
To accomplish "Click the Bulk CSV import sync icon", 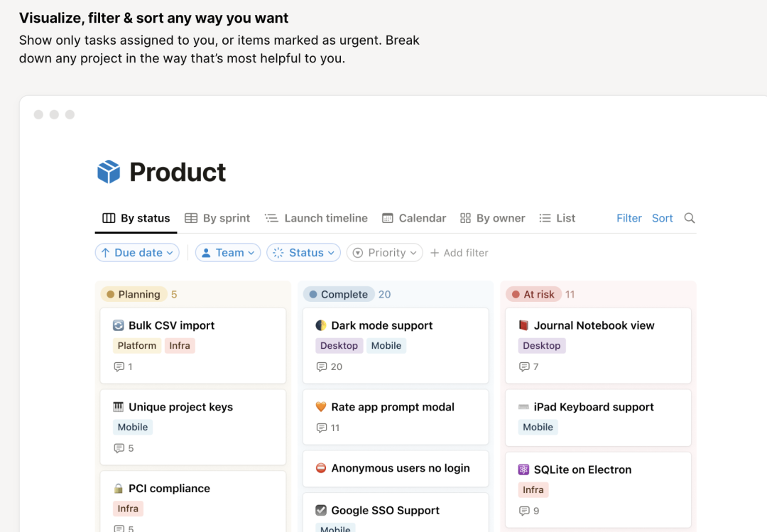I will [119, 325].
